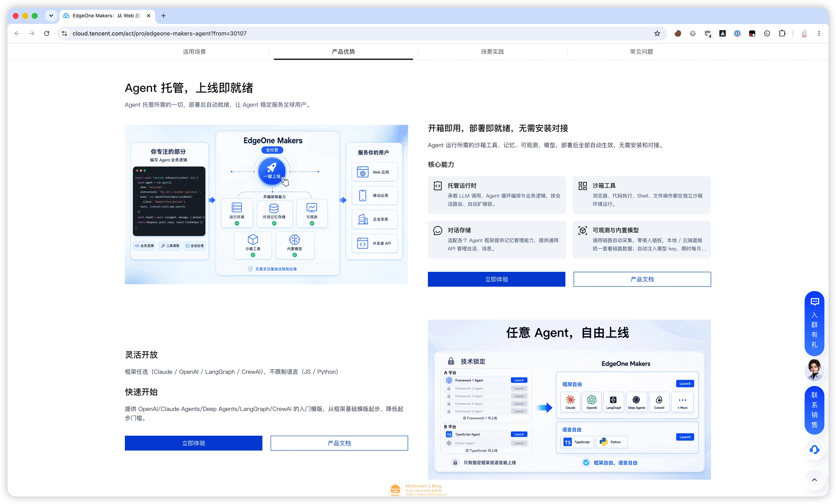The image size is (836, 504).
Task: Open the 1Password extension icon
Action: coord(737,33)
